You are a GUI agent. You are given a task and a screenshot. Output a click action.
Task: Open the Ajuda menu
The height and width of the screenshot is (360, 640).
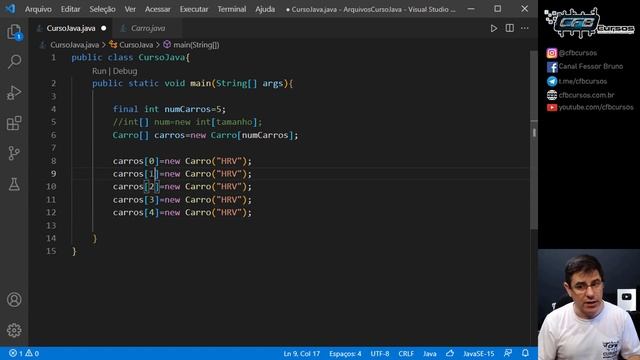click(265, 9)
